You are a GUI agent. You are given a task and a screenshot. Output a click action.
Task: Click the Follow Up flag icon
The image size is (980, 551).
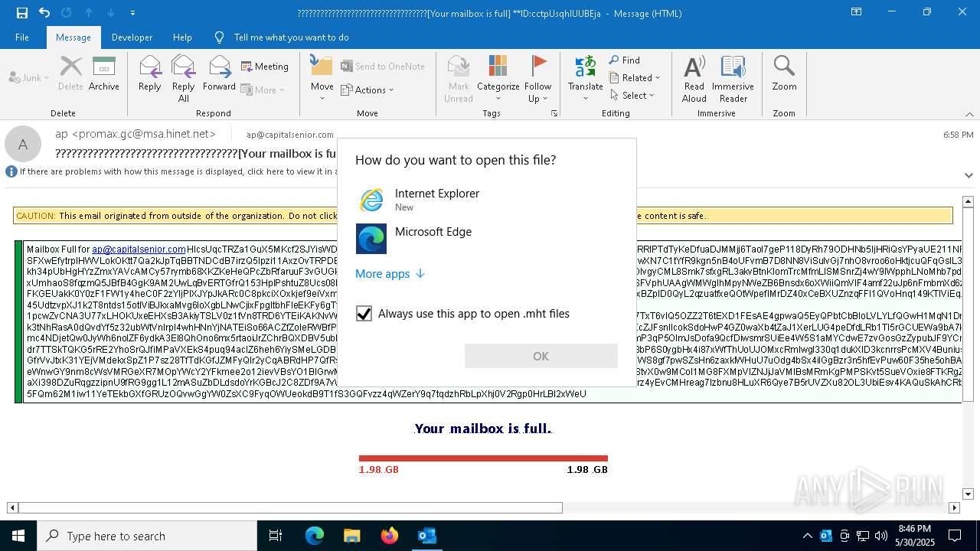tap(538, 67)
